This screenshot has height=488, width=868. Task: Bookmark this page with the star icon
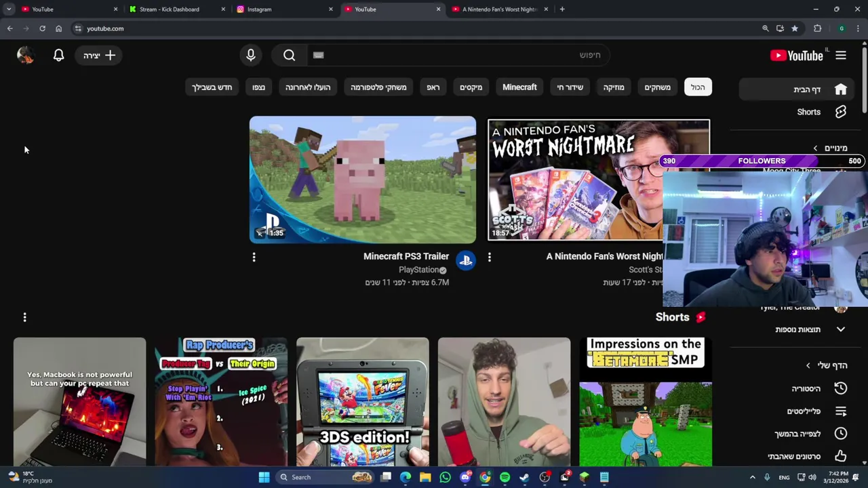[x=795, y=28]
